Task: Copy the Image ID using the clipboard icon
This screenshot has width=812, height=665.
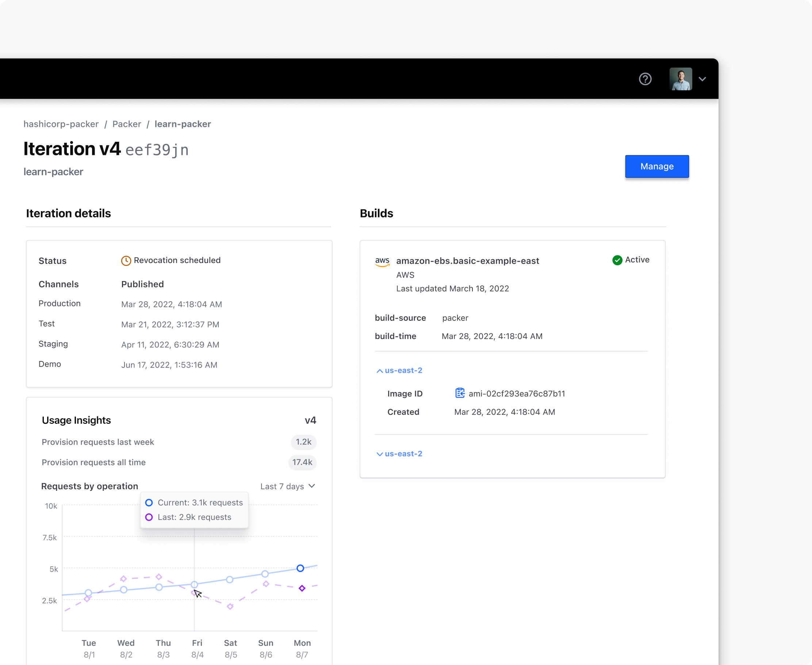Action: (x=459, y=393)
